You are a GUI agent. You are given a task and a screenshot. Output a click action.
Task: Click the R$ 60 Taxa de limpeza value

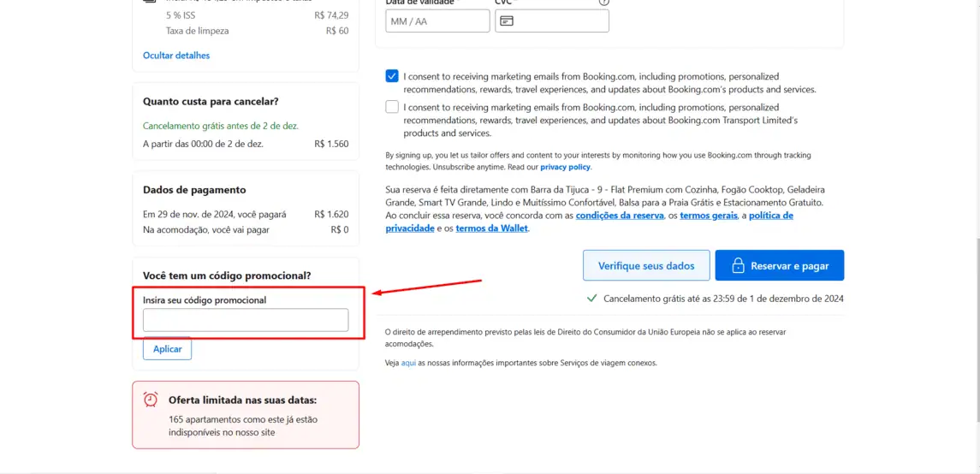point(337,31)
